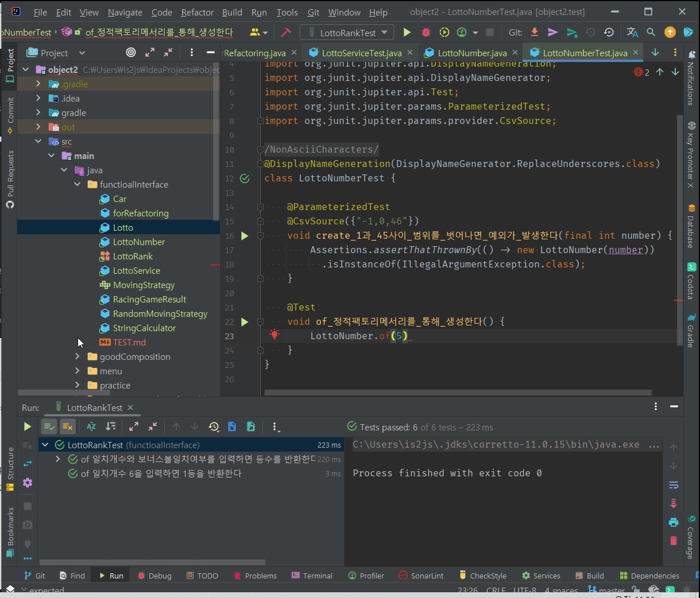Click the intention light bulb on line 23

click(274, 335)
